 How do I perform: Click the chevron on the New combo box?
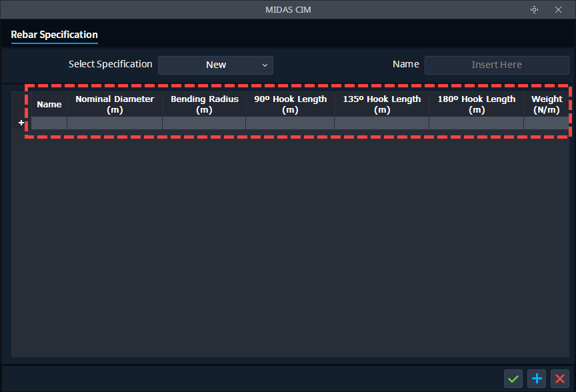[265, 65]
